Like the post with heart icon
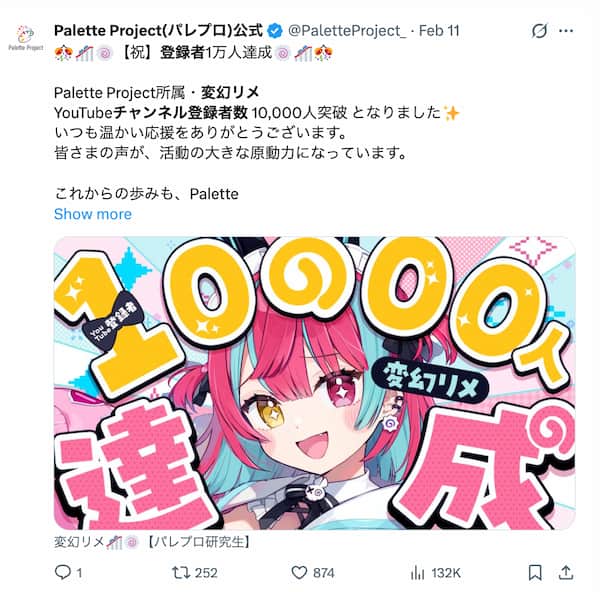This screenshot has height=592, width=600. pyautogui.click(x=299, y=572)
